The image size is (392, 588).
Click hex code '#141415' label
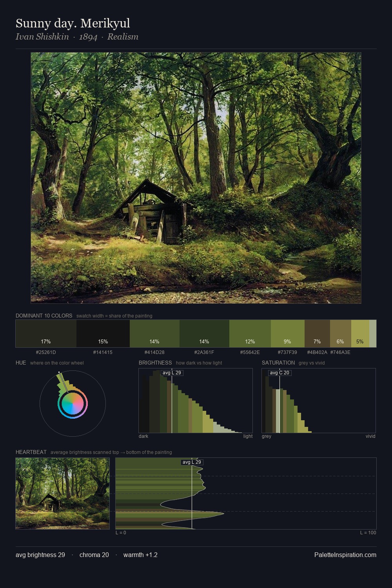(103, 352)
